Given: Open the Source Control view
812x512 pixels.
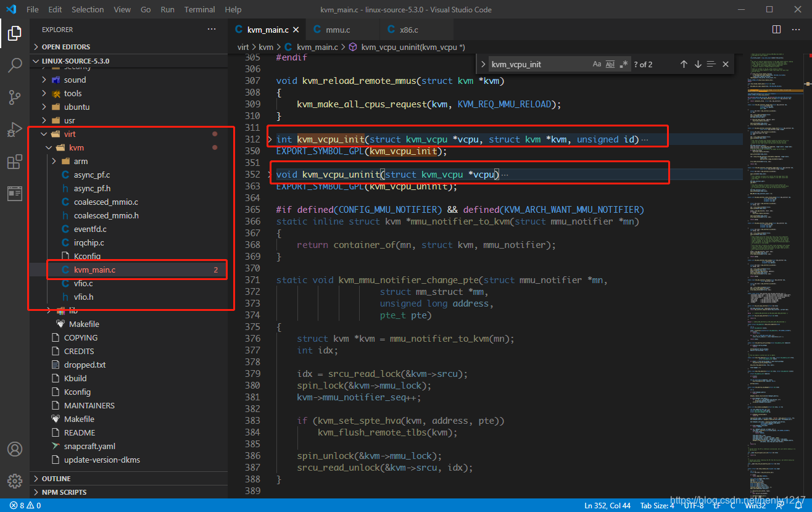Looking at the screenshot, I should click(x=15, y=97).
